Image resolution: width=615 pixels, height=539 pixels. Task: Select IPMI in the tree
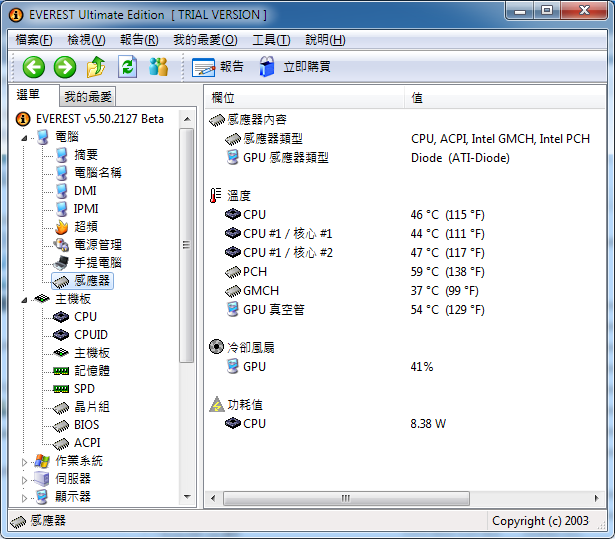click(x=86, y=209)
